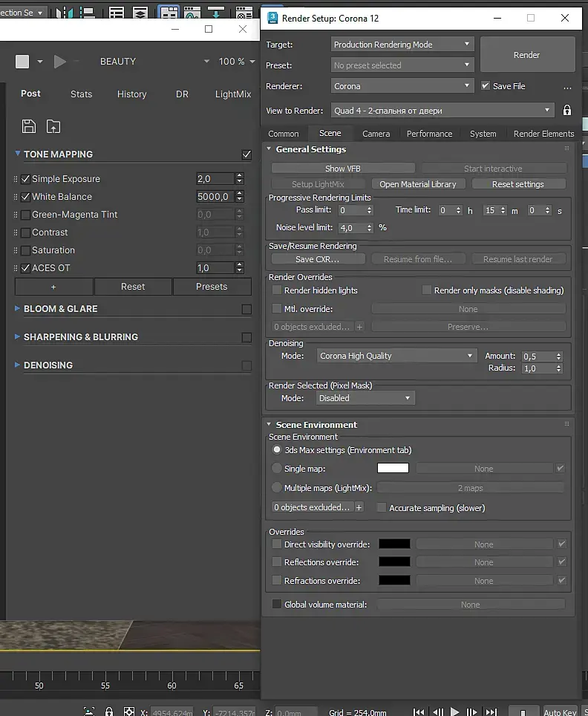This screenshot has width=588, height=716.
Task: Collapse the TONE MAPPING section
Action: point(17,154)
